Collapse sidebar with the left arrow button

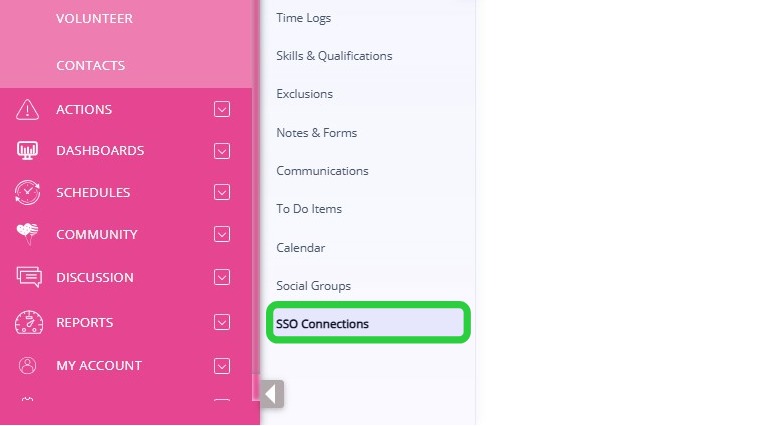[x=270, y=393]
